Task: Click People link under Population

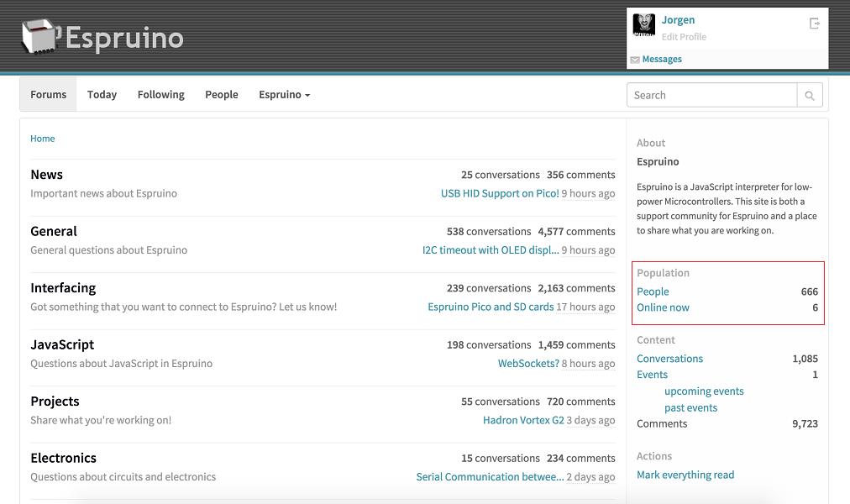Action: click(653, 291)
